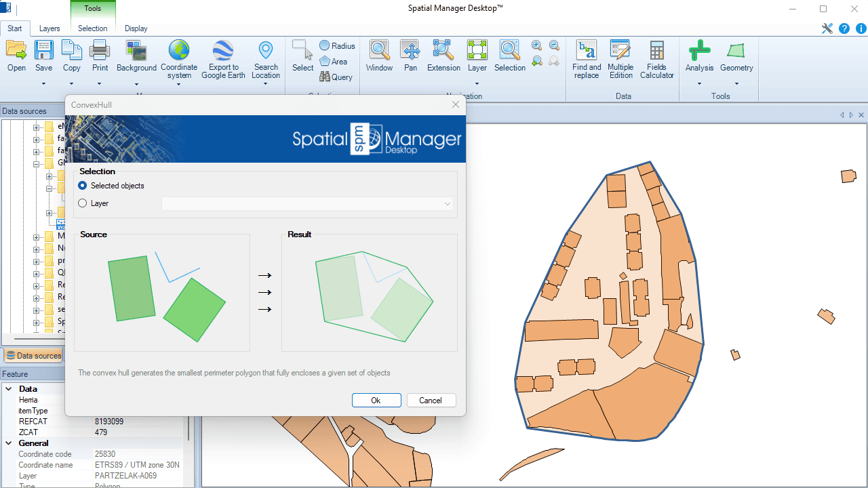Collapse the Data group in Feature panel
This screenshot has width=868, height=488.
tap(9, 389)
